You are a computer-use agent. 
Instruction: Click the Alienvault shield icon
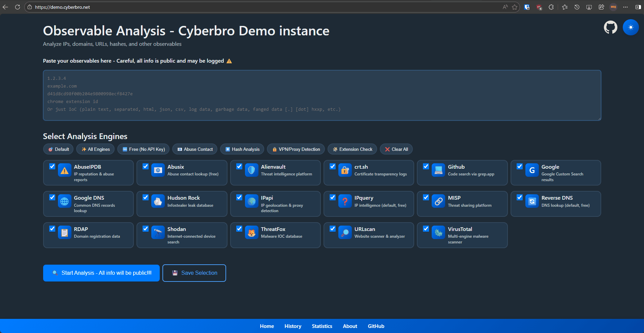[x=251, y=170]
